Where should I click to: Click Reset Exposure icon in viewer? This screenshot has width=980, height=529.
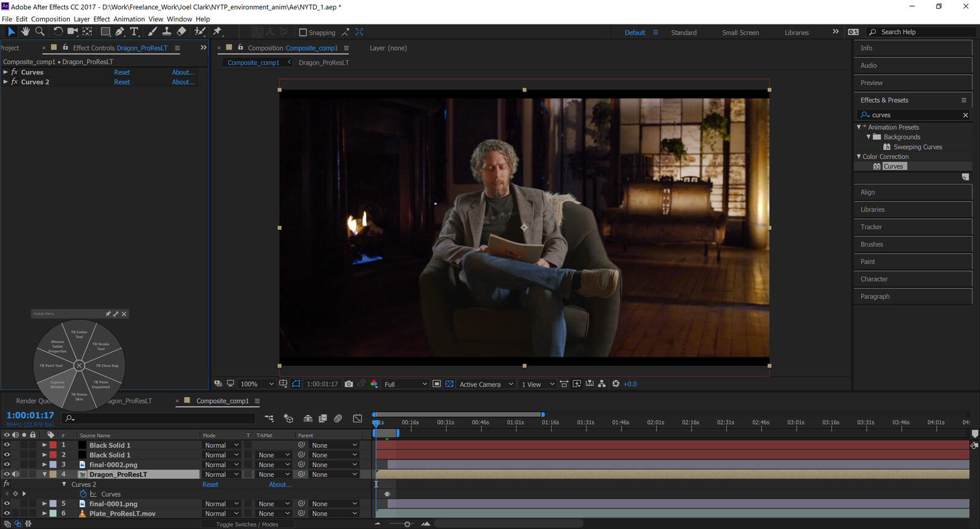[616, 384]
